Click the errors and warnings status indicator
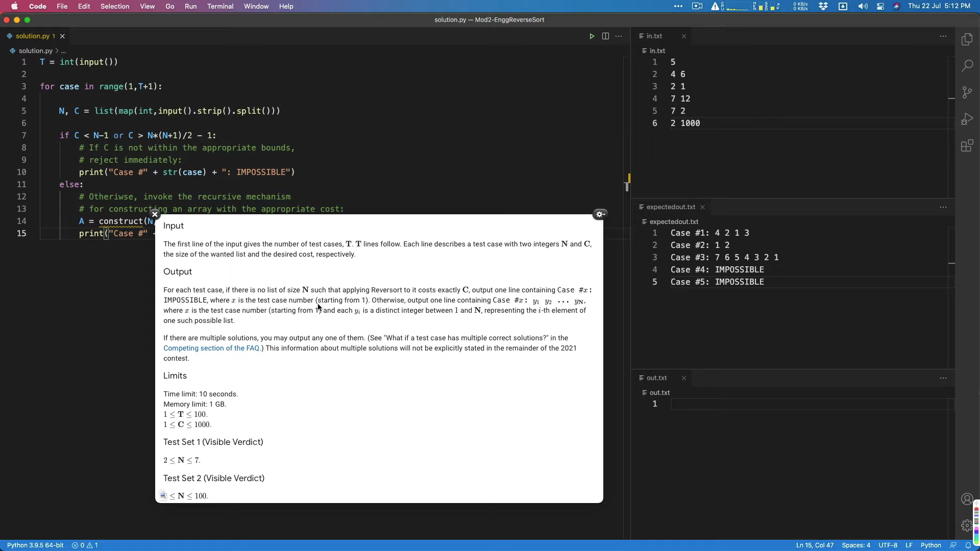The height and width of the screenshot is (551, 980). (85, 545)
